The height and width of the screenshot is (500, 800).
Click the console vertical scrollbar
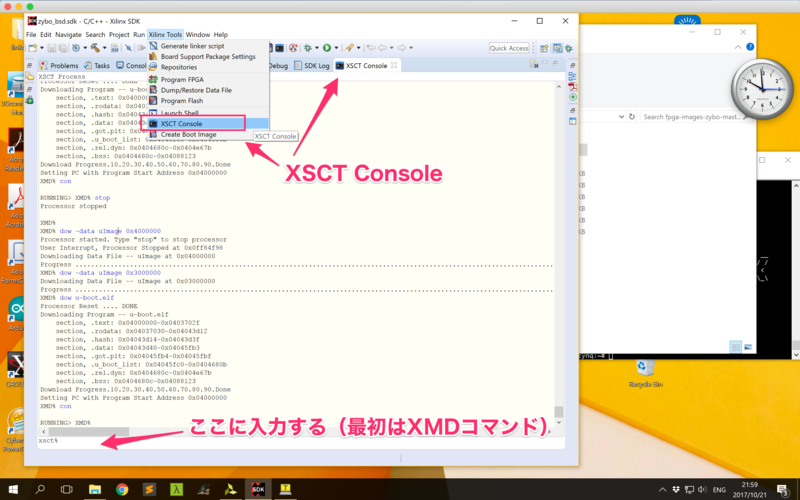tap(559, 411)
